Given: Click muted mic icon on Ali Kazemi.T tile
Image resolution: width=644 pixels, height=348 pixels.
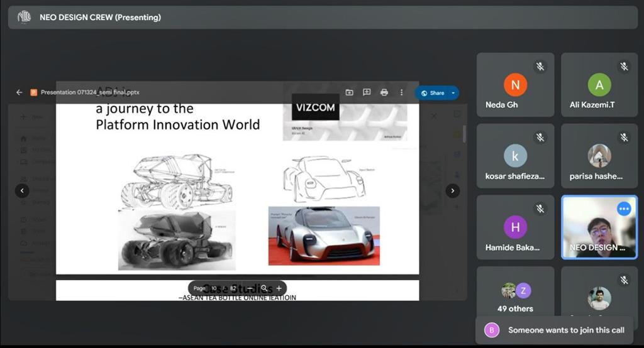Looking at the screenshot, I should [625, 67].
